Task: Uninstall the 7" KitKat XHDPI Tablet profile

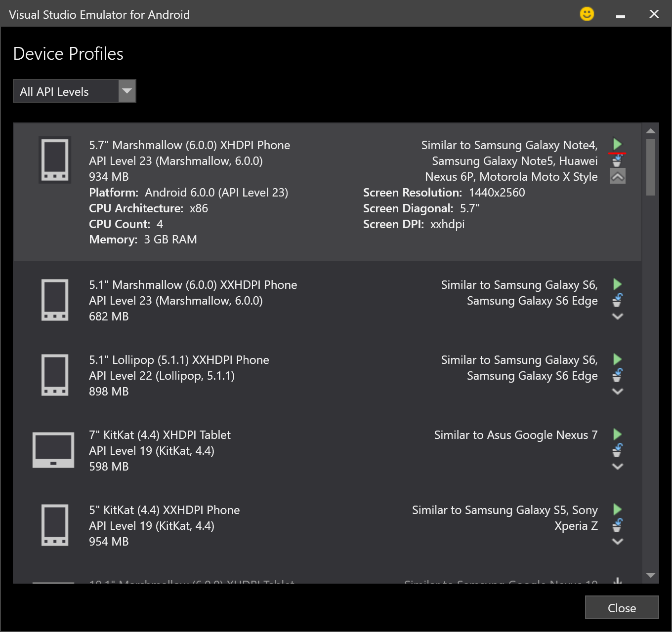Action: pos(617,450)
